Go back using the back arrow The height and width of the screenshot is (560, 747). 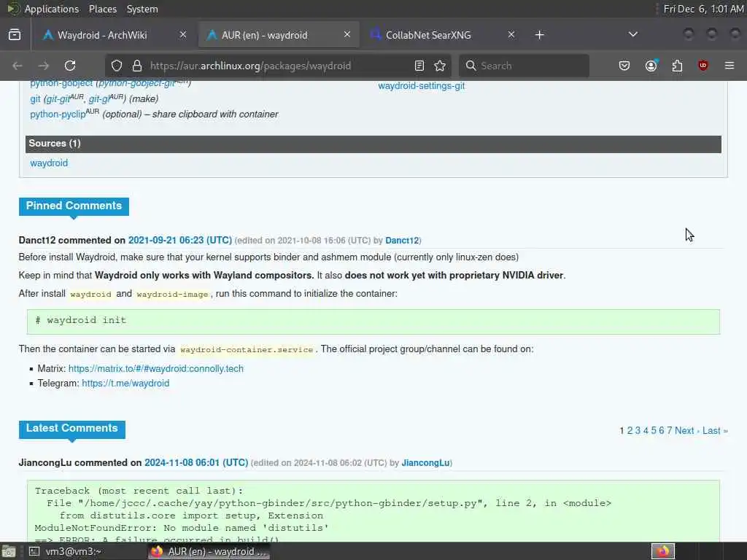coord(18,66)
